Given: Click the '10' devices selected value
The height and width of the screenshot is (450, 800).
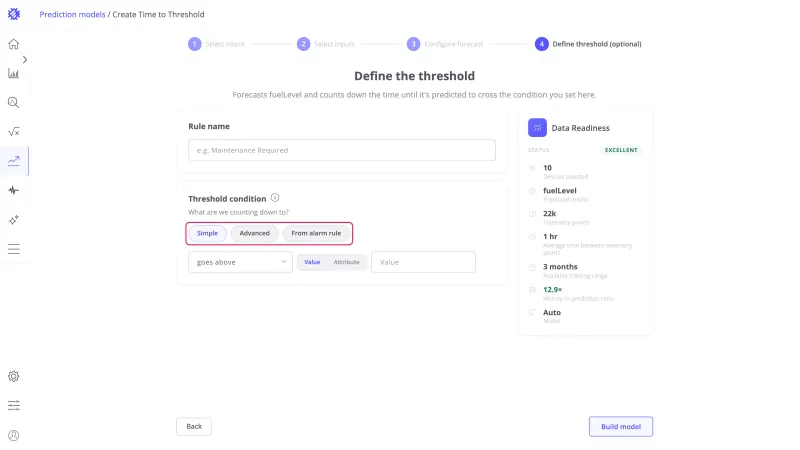Looking at the screenshot, I should pos(547,167).
